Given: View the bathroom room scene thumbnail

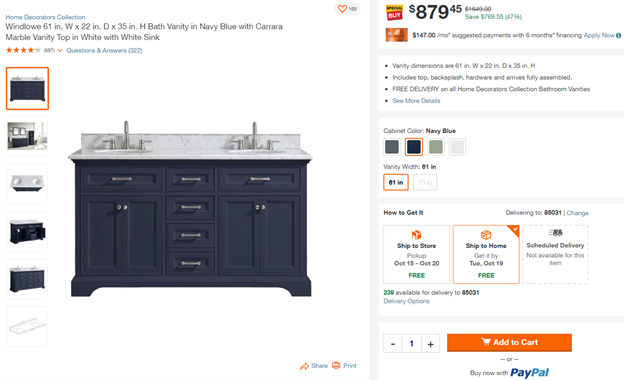Looking at the screenshot, I should tap(27, 136).
